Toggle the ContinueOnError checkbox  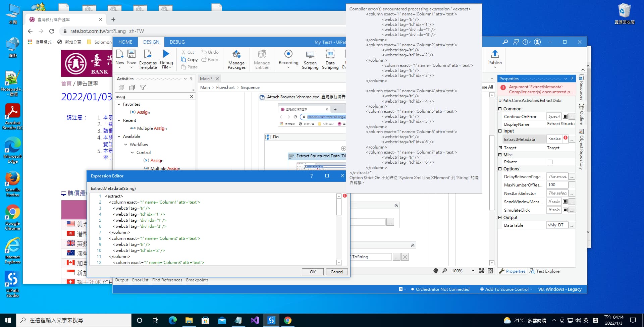click(x=565, y=116)
